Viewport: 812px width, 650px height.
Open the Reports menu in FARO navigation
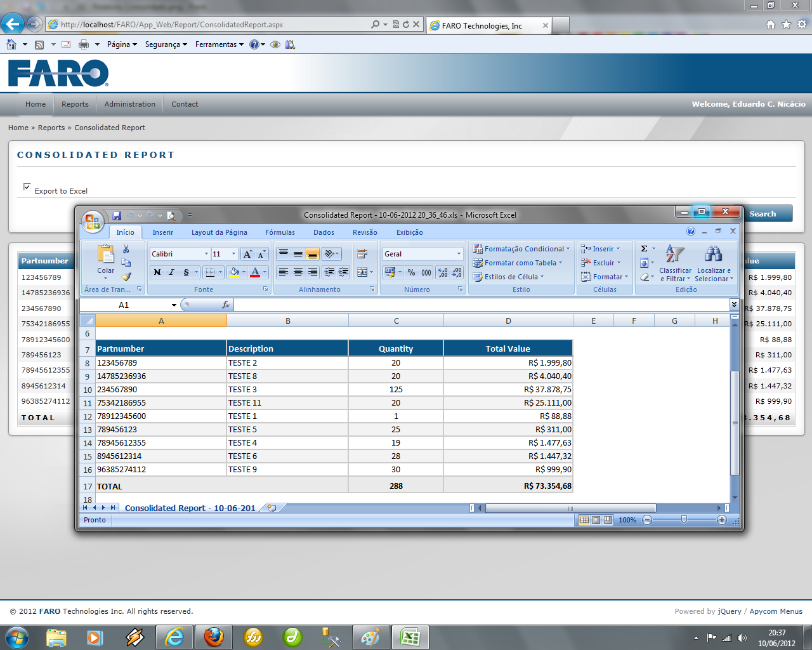tap(75, 104)
